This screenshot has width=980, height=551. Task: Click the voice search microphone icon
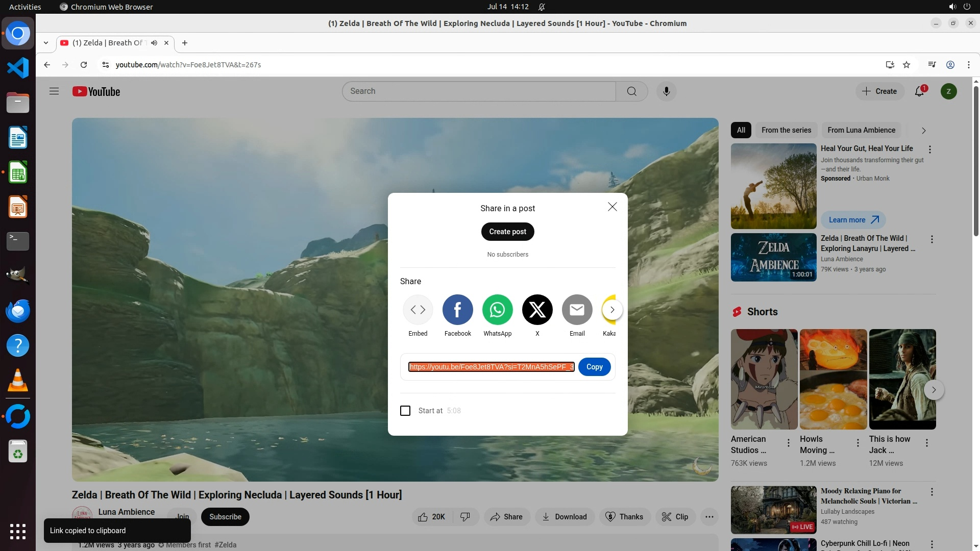[666, 91]
